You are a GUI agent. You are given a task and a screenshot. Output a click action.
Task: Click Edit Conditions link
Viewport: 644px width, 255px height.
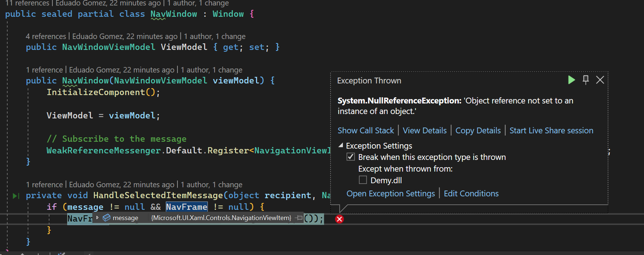[471, 193]
